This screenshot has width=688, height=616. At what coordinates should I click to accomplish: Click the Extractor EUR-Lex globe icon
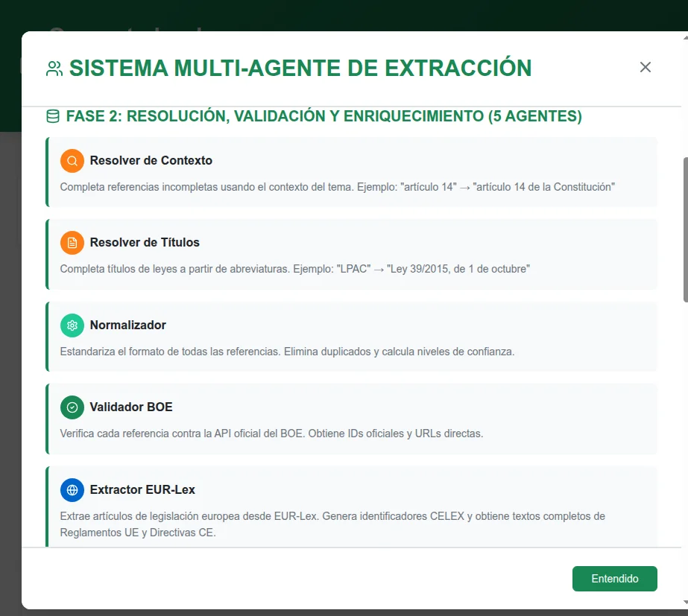(x=72, y=489)
